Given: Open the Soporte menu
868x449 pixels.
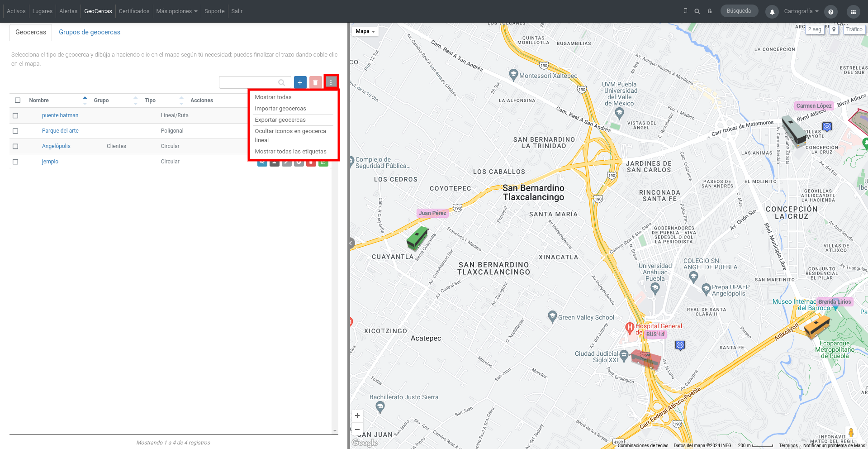Looking at the screenshot, I should click(214, 11).
